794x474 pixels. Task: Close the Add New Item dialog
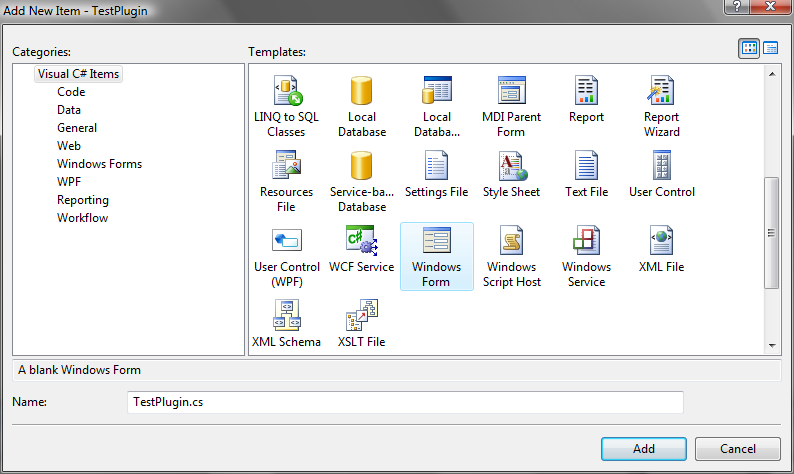click(770, 7)
